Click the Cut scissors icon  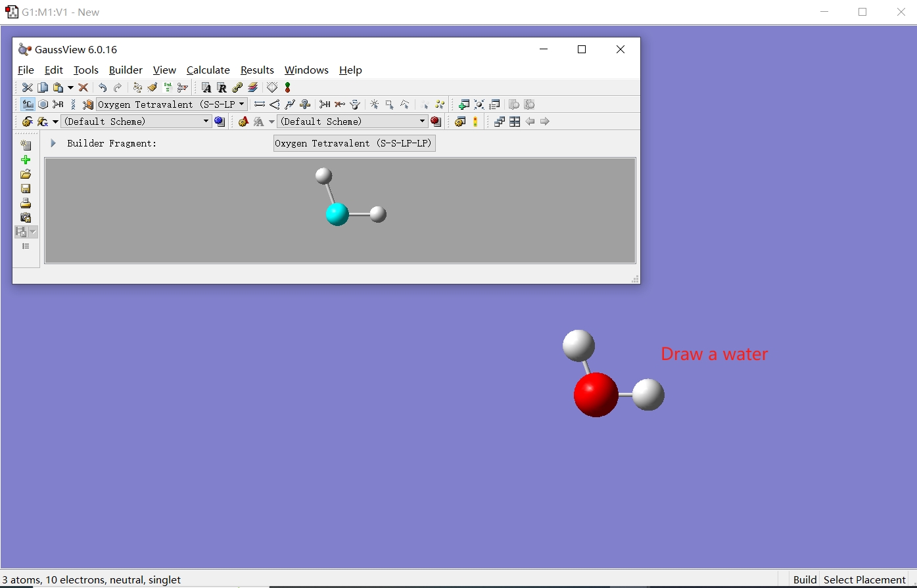27,87
